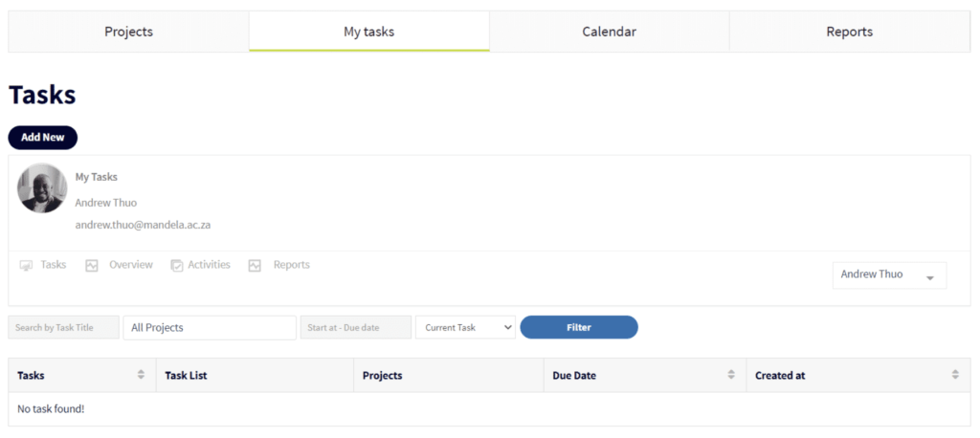This screenshot has height=438, width=980.
Task: Select the My tasks tab
Action: point(368,32)
